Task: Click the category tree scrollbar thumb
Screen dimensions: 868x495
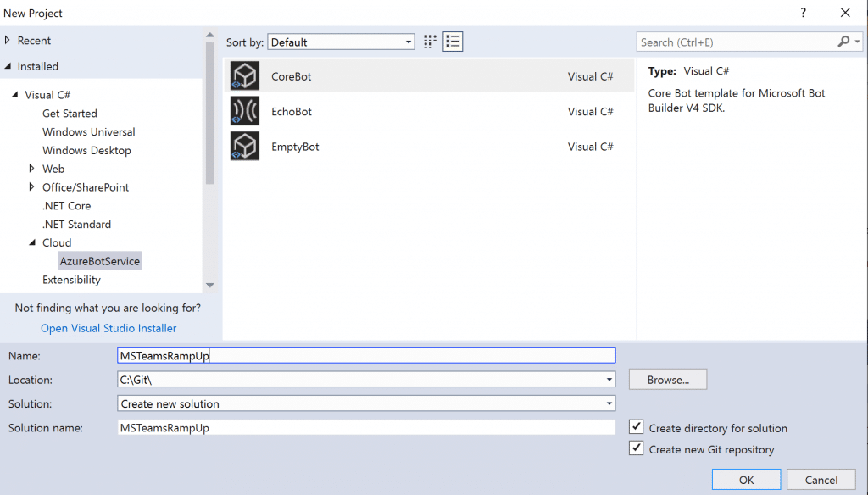Action: (x=210, y=113)
